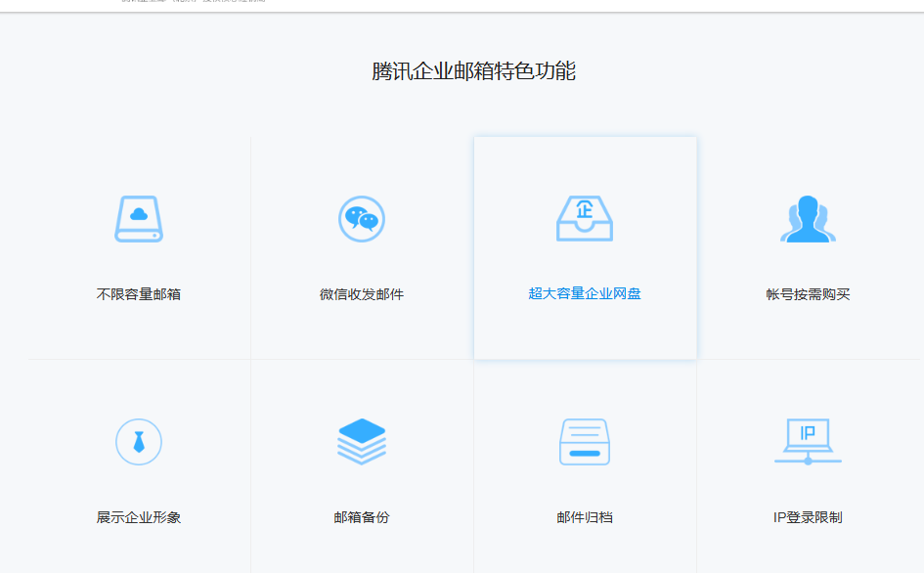The image size is (924, 573).
Task: Select the 展示企业形象 necktie badge icon
Action: coord(138,441)
